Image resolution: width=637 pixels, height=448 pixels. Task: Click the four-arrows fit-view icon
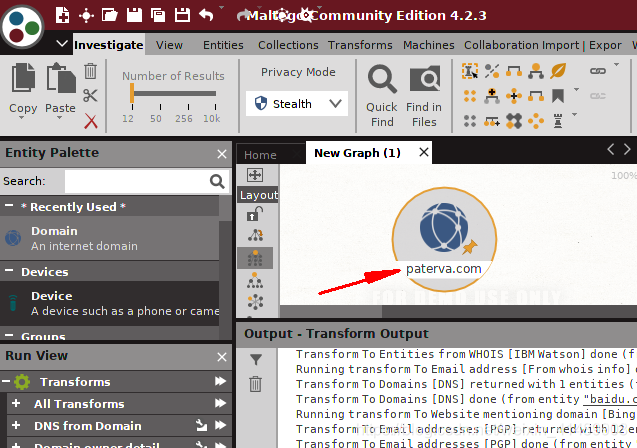tap(255, 175)
